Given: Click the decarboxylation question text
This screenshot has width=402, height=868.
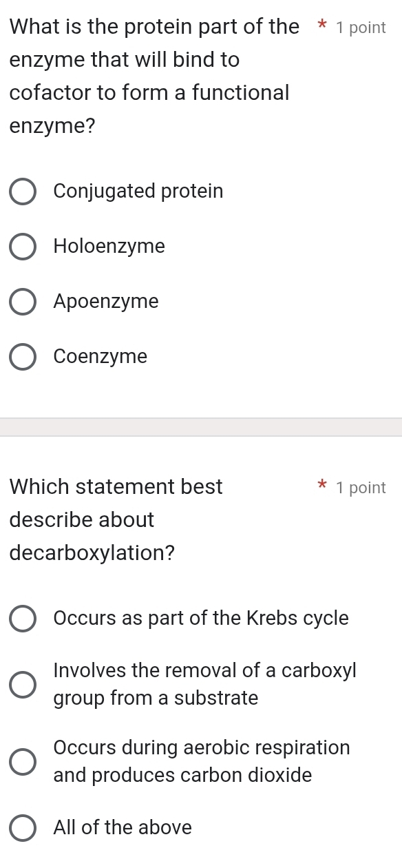Looking at the screenshot, I should click(116, 519).
